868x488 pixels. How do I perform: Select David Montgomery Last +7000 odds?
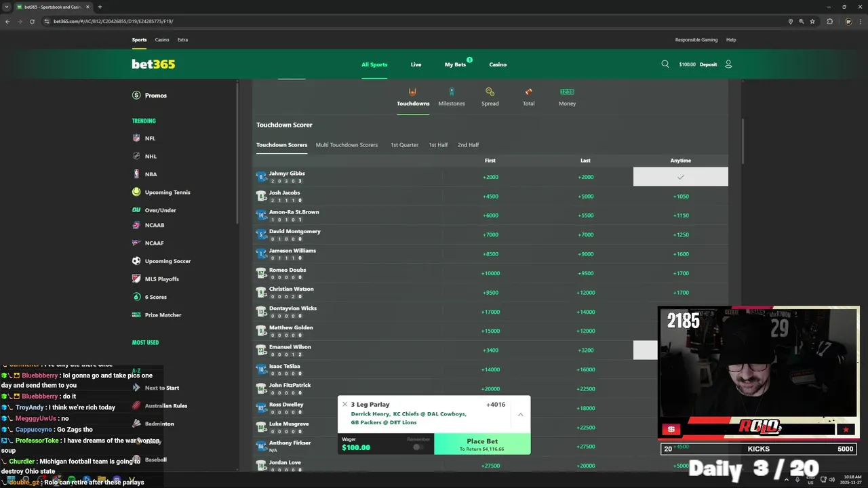[585, 235]
